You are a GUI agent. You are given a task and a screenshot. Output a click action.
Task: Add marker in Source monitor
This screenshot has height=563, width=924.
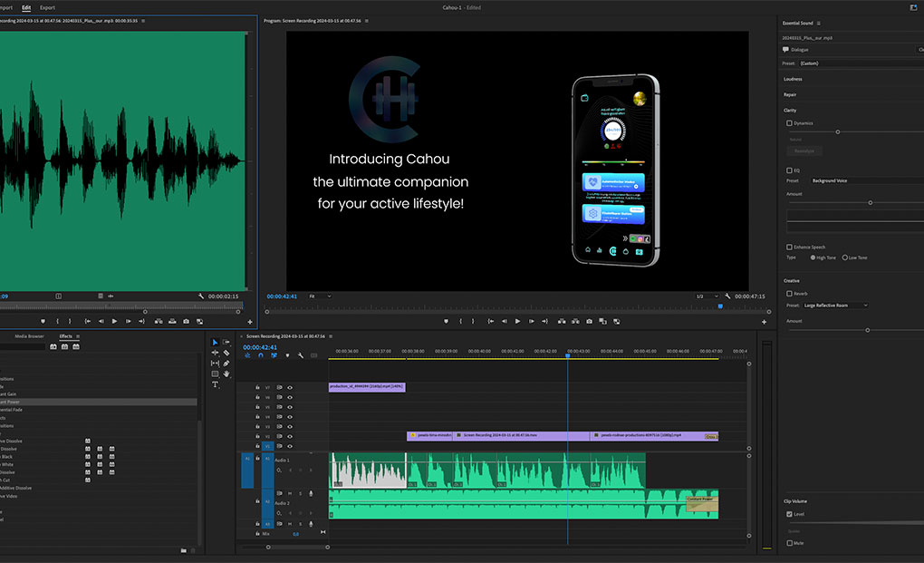[x=43, y=321]
